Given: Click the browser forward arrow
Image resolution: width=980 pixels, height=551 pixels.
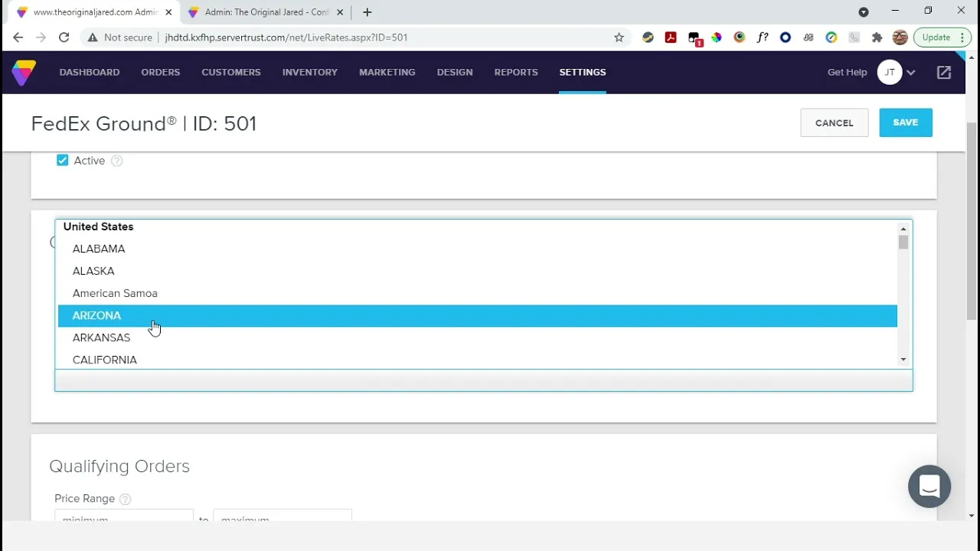Looking at the screenshot, I should tap(41, 37).
